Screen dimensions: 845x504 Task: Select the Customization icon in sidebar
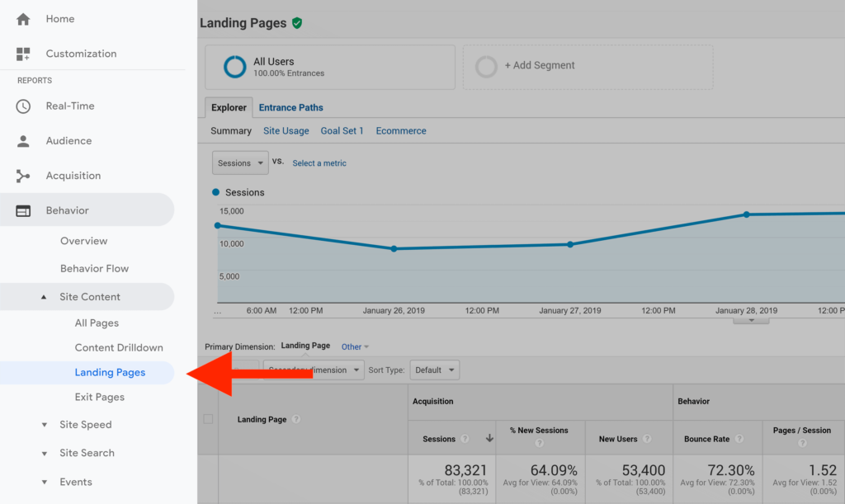[22, 53]
